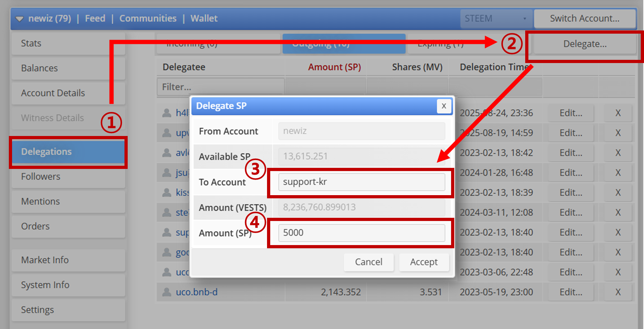
Task: Click Accept in the Delegate SP dialog
Action: [424, 262]
